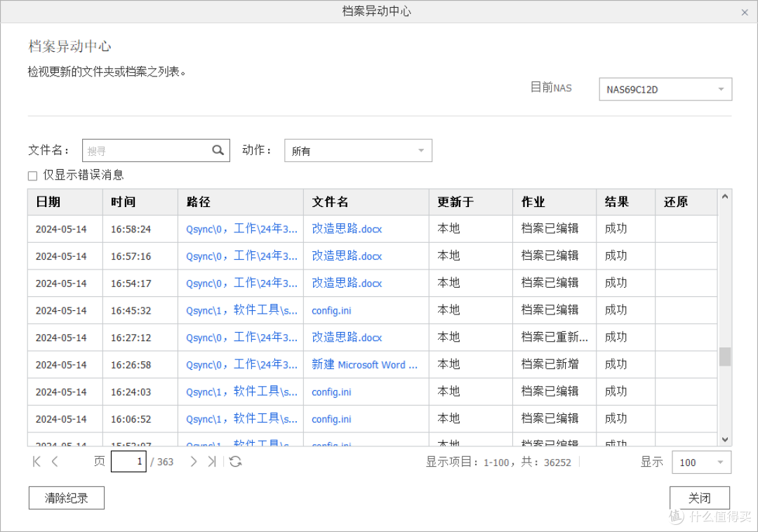Viewport: 758px width, 532px height.
Task: Click the total pages text / 363
Action: pos(162,462)
